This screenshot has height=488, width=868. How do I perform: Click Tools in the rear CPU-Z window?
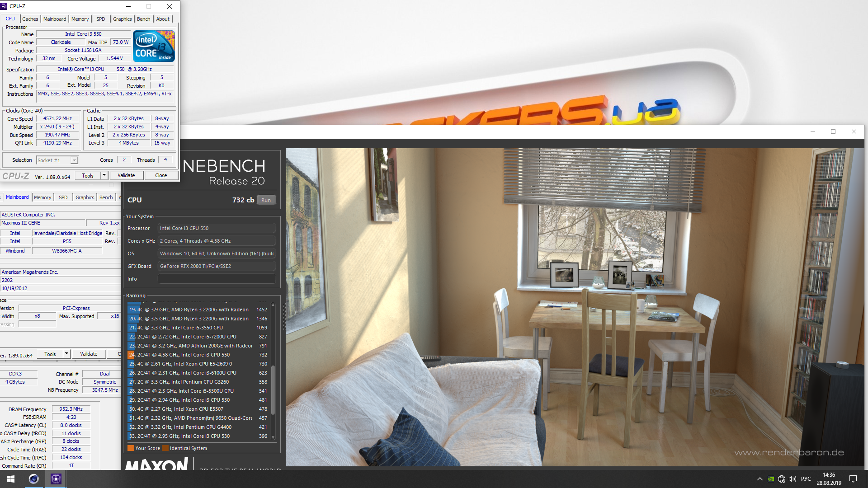point(50,354)
